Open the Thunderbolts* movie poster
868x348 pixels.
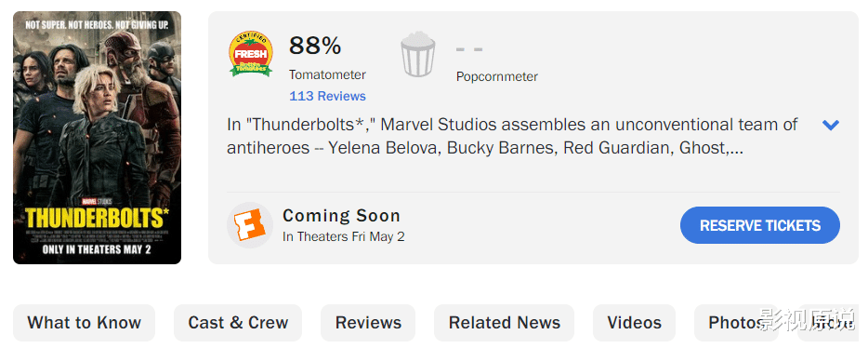click(x=97, y=138)
